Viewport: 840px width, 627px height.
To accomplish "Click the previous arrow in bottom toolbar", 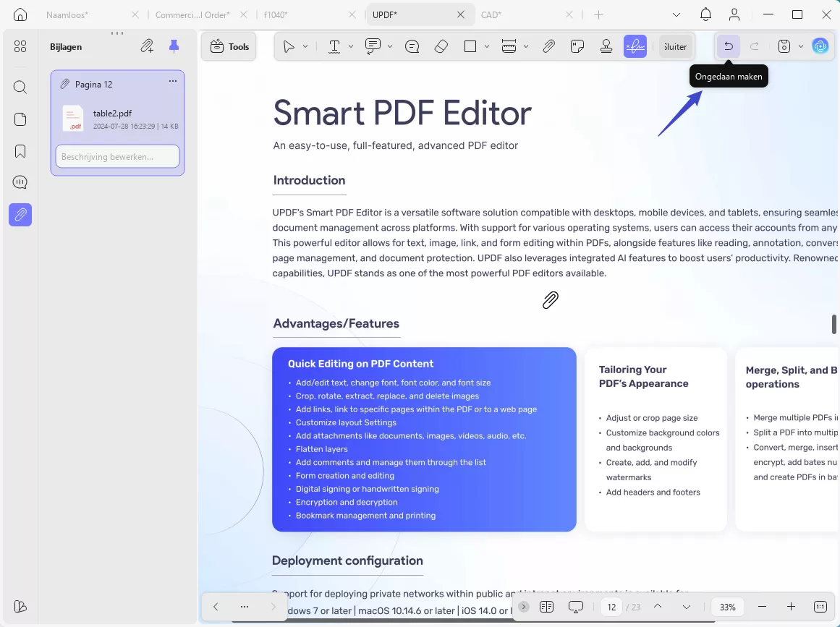I will click(216, 607).
